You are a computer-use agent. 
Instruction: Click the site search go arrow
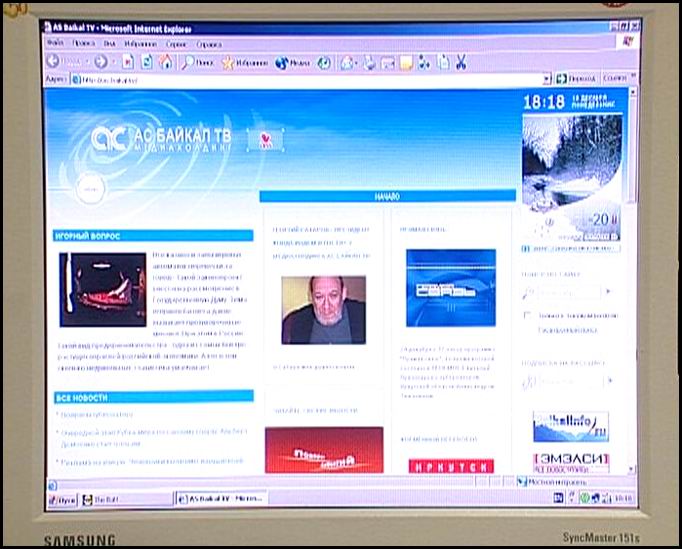[609, 291]
